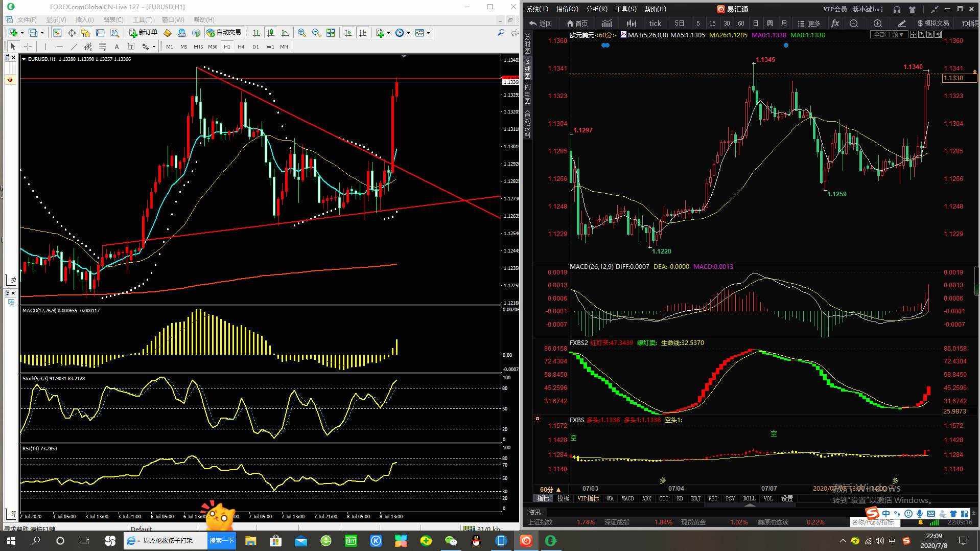Viewport: 980px width, 551px height.
Task: Zoom in on the MT4 chart
Action: tap(302, 33)
